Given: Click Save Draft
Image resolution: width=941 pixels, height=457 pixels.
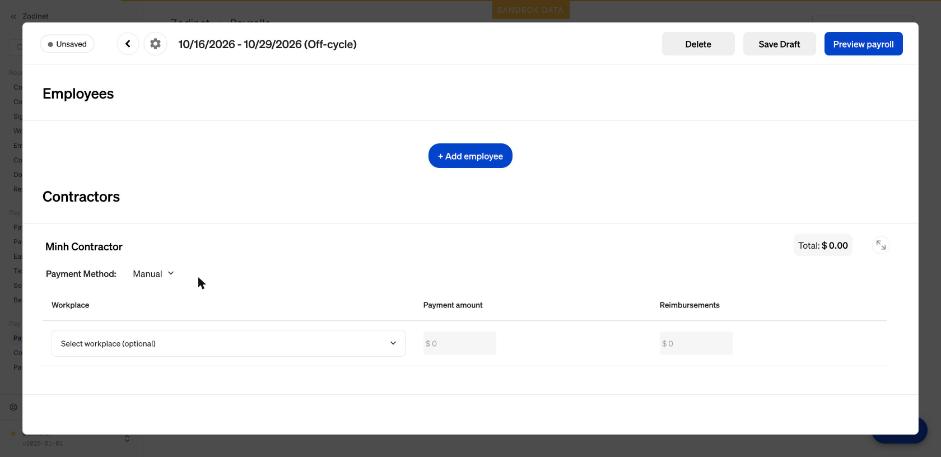Looking at the screenshot, I should click(x=779, y=44).
